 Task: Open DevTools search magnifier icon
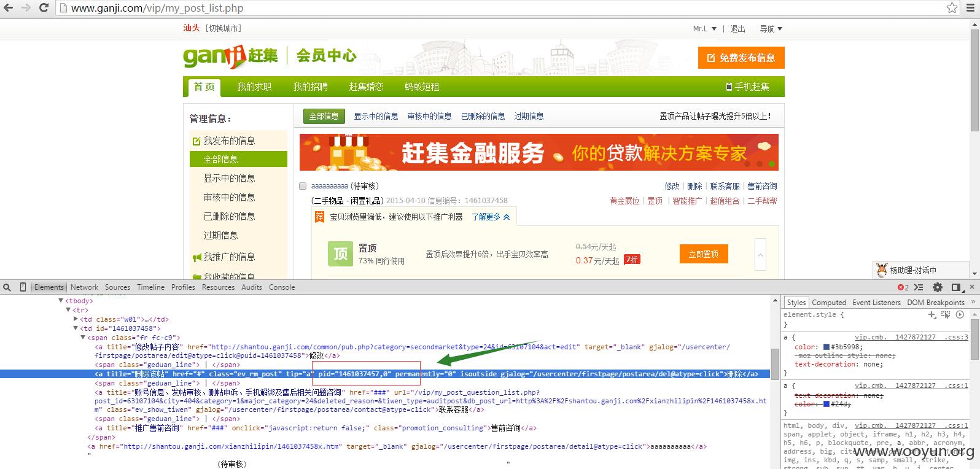point(7,287)
